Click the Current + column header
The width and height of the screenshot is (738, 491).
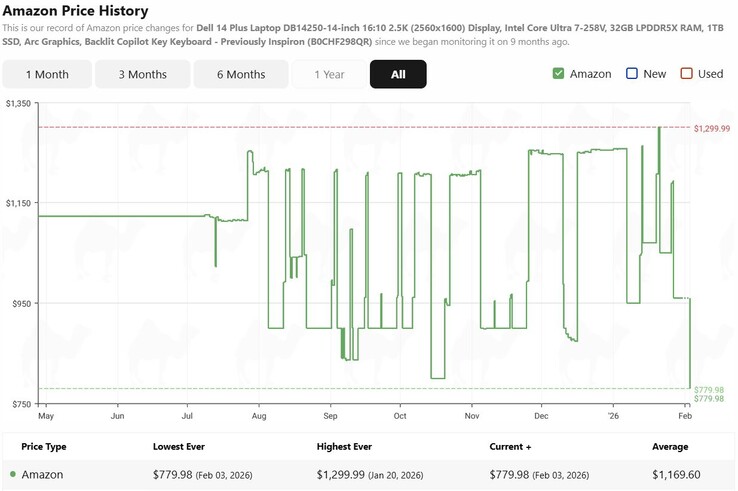510,447
